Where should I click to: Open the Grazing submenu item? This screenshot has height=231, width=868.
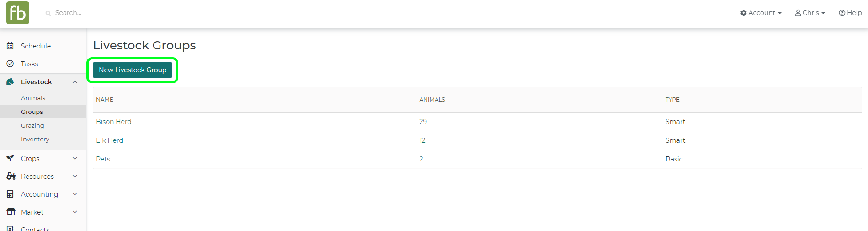[32, 126]
